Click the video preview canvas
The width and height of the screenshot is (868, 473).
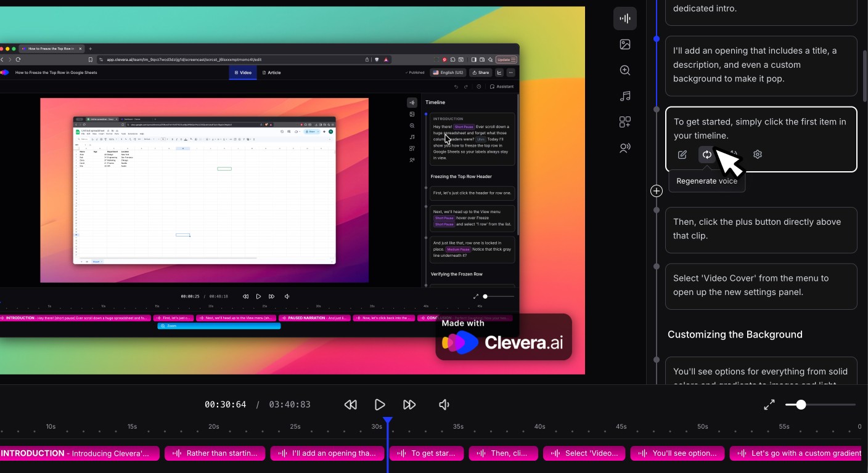[292, 190]
